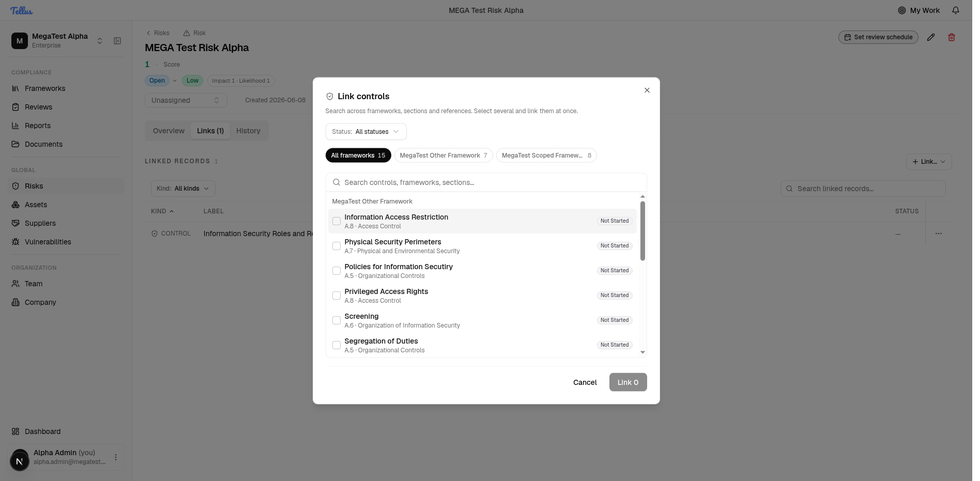The width and height of the screenshot is (980, 481).
Task: Click scroll down arrow in controls list
Action: [642, 352]
